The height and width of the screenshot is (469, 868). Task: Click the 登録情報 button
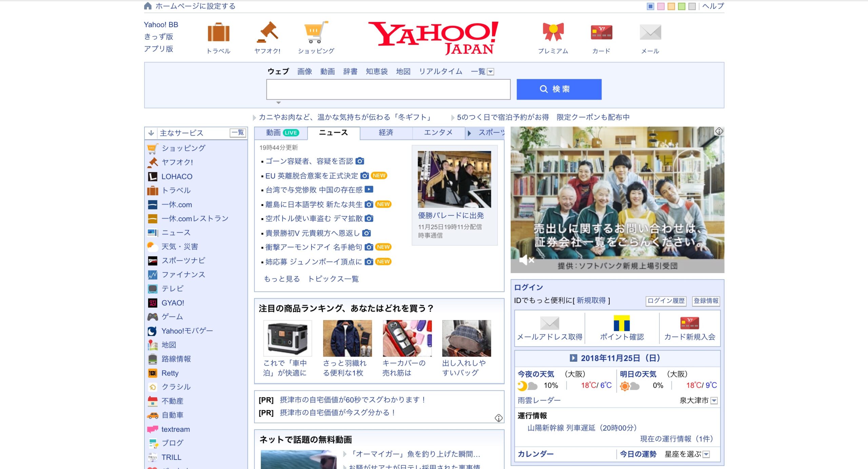tap(706, 301)
